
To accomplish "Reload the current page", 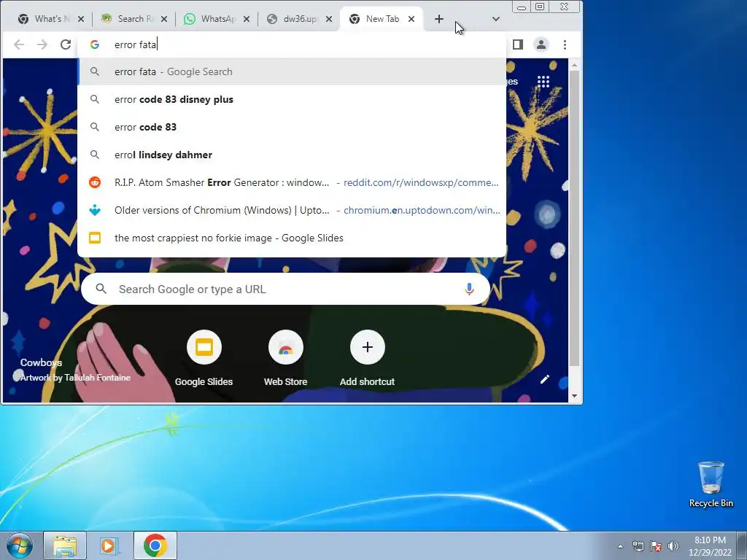I will point(65,44).
